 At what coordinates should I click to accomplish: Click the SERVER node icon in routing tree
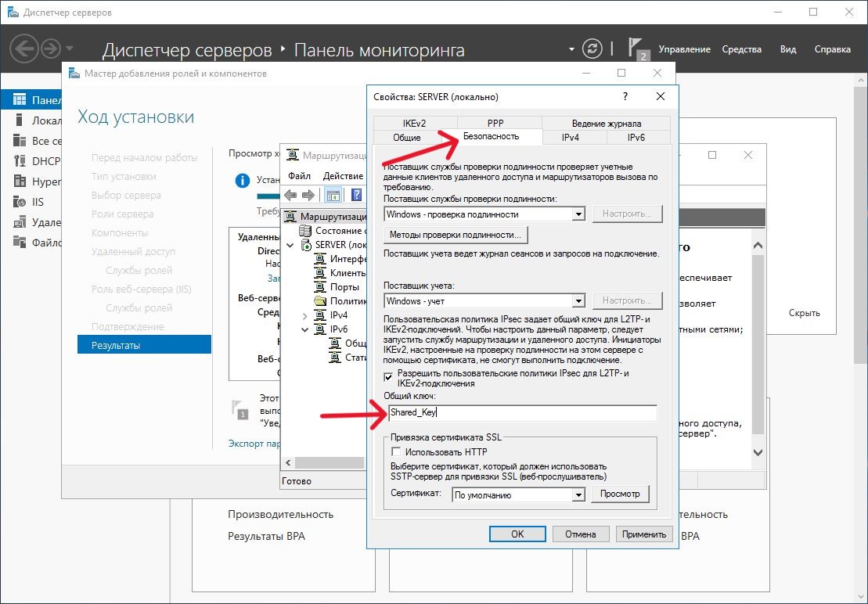coord(305,245)
